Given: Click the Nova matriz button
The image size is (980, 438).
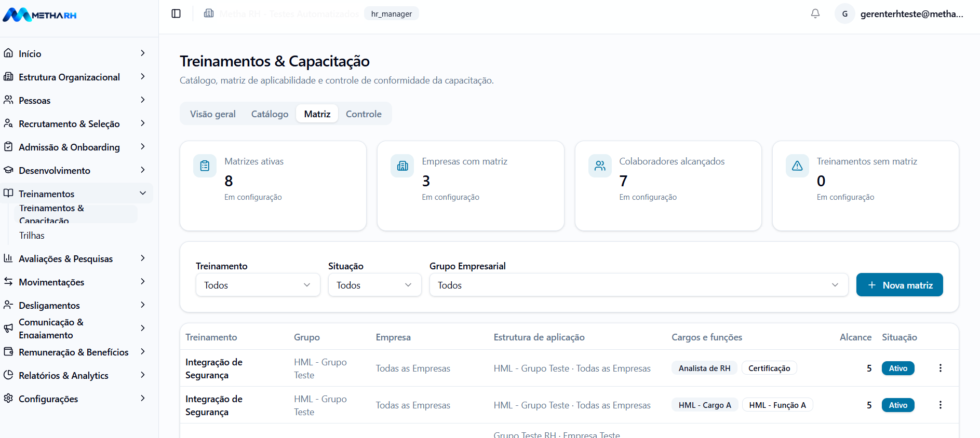Looking at the screenshot, I should (x=900, y=285).
